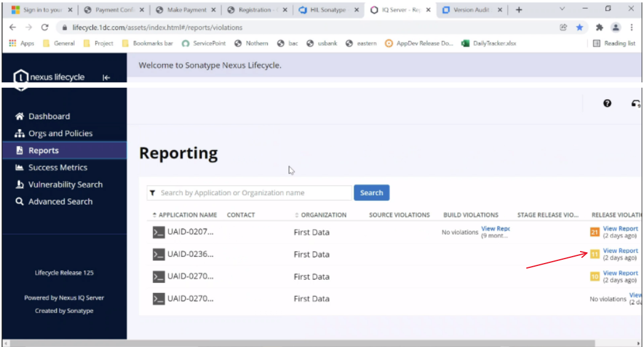Open the help question mark icon
Viewport: 644px width, 347px height.
(607, 104)
